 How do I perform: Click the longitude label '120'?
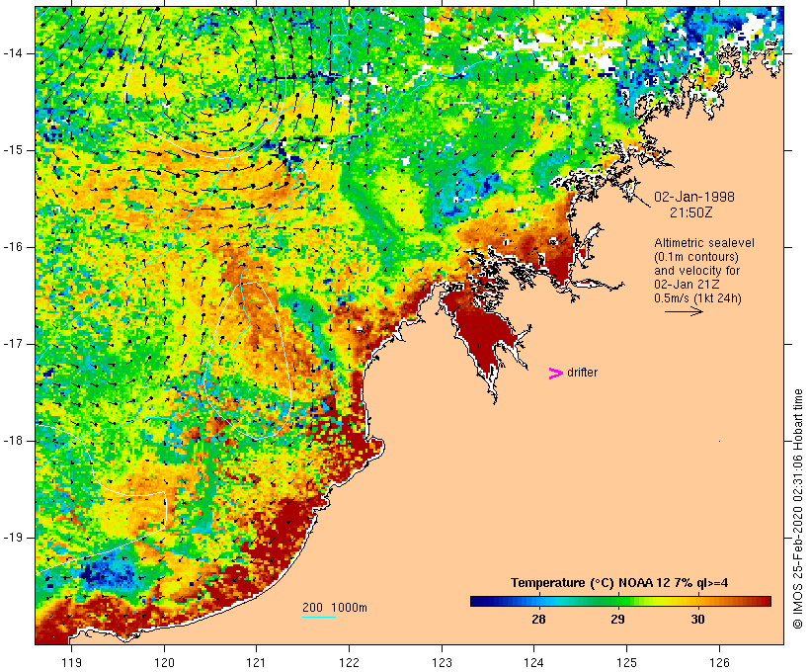(x=164, y=662)
